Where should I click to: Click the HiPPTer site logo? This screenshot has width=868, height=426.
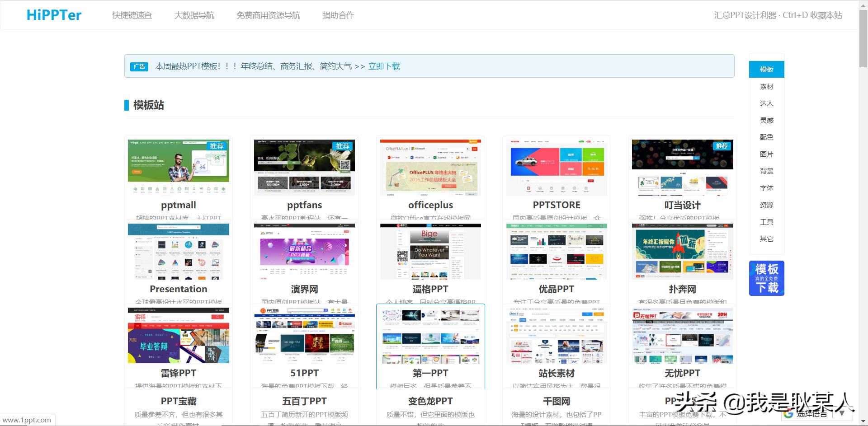(54, 15)
